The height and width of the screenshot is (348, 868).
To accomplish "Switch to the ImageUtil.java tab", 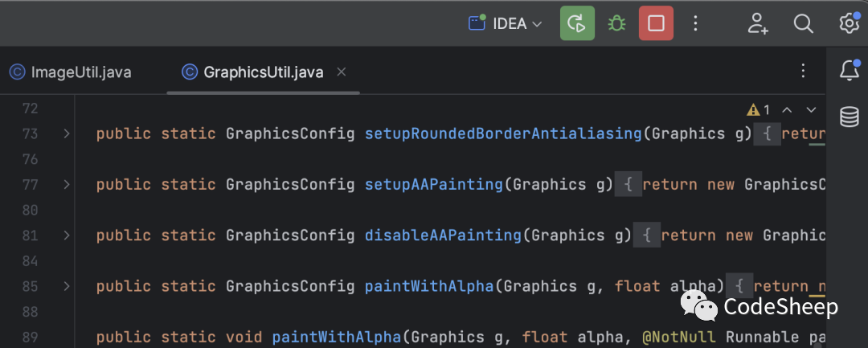I will click(x=71, y=72).
